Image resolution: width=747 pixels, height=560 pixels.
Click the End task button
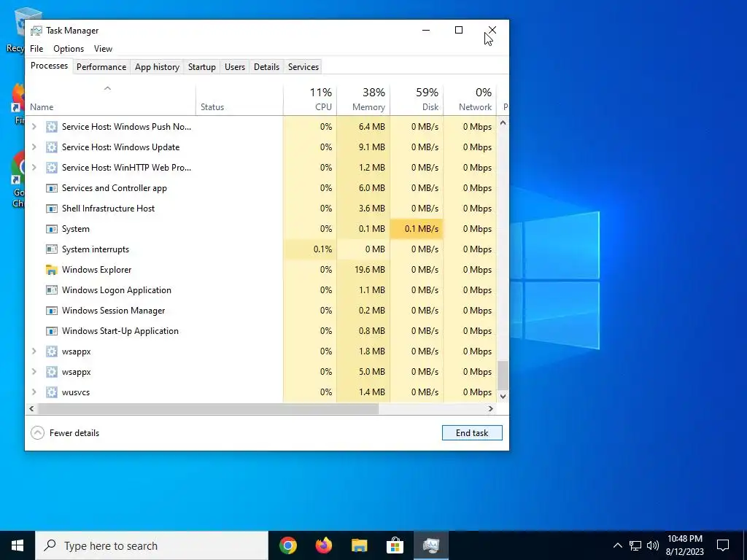(x=472, y=433)
